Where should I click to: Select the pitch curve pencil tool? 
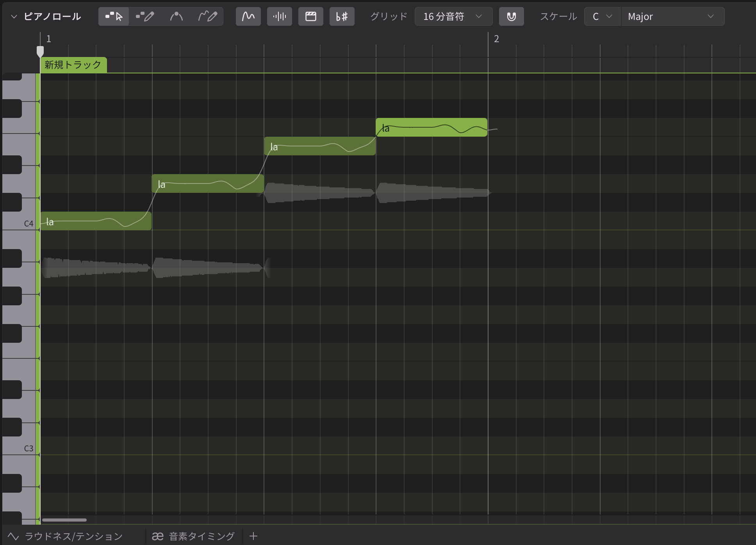pos(207,16)
